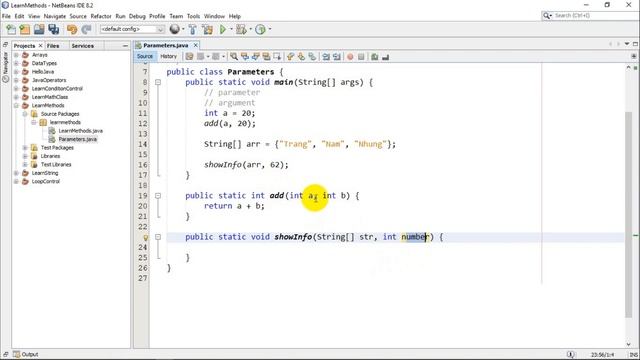Open the vertical Navigator side tab
Viewport: 640px width, 360px height.
(x=5, y=68)
